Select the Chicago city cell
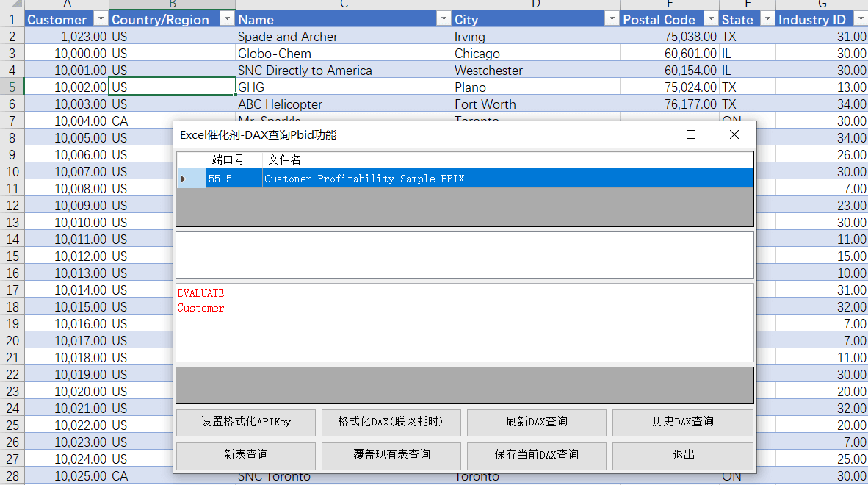This screenshot has height=485, width=868. coord(536,53)
